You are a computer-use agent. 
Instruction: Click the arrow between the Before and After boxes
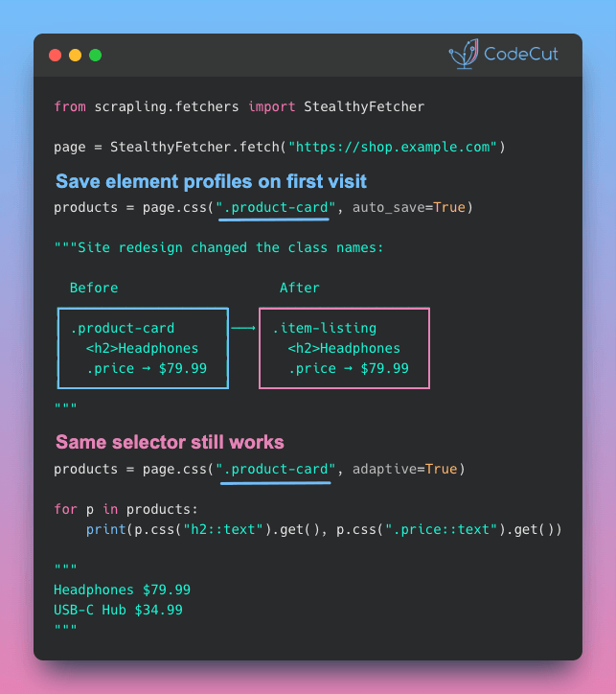(243, 329)
